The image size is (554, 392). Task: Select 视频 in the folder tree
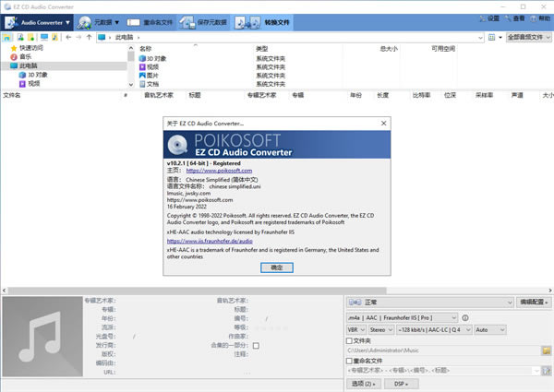[34, 84]
